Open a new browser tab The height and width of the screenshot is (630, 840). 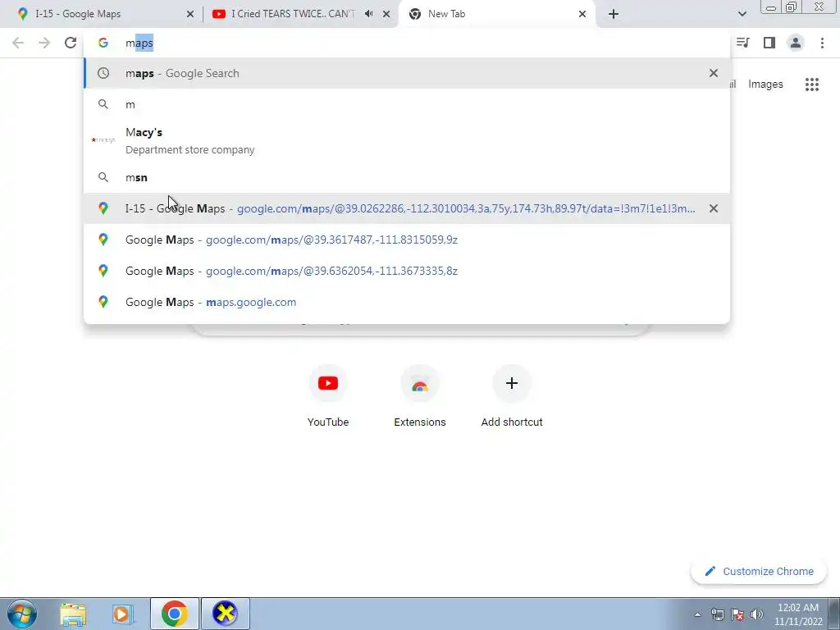click(x=614, y=14)
